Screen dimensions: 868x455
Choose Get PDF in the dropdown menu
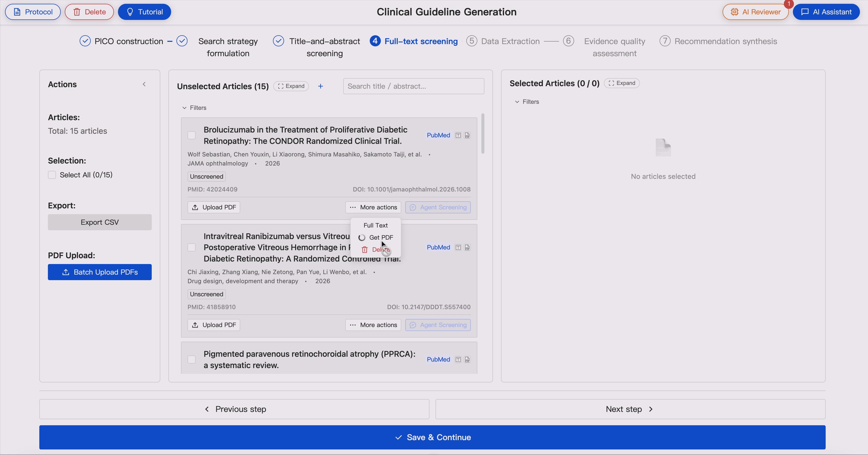coord(375,237)
